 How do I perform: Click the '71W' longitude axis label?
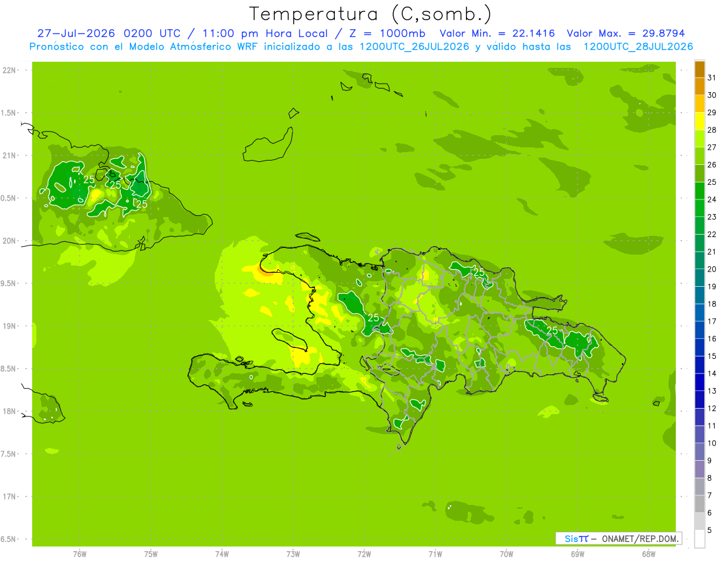(435, 554)
